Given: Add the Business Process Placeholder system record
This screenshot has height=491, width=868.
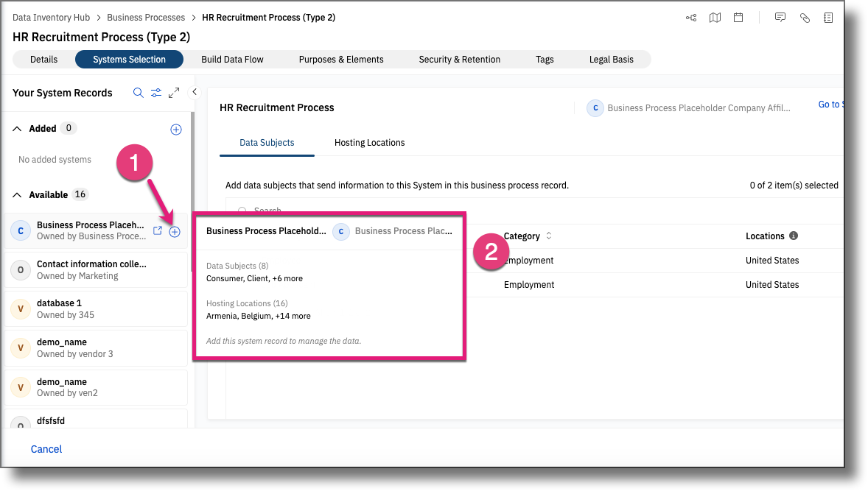Looking at the screenshot, I should click(175, 231).
